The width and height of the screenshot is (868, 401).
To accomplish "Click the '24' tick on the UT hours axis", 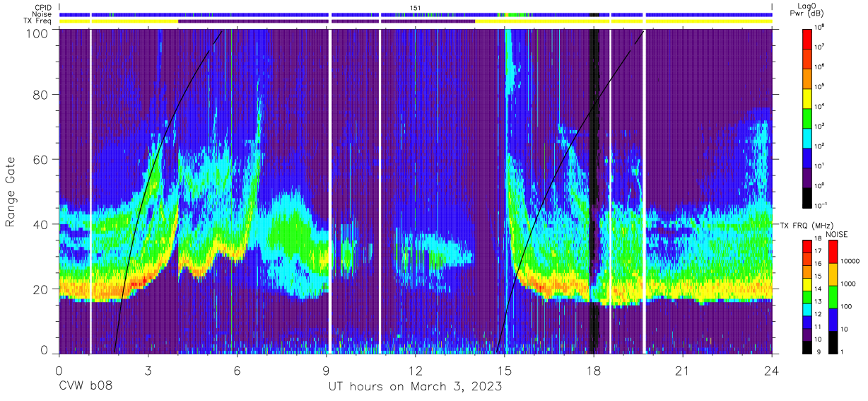I will [x=772, y=371].
